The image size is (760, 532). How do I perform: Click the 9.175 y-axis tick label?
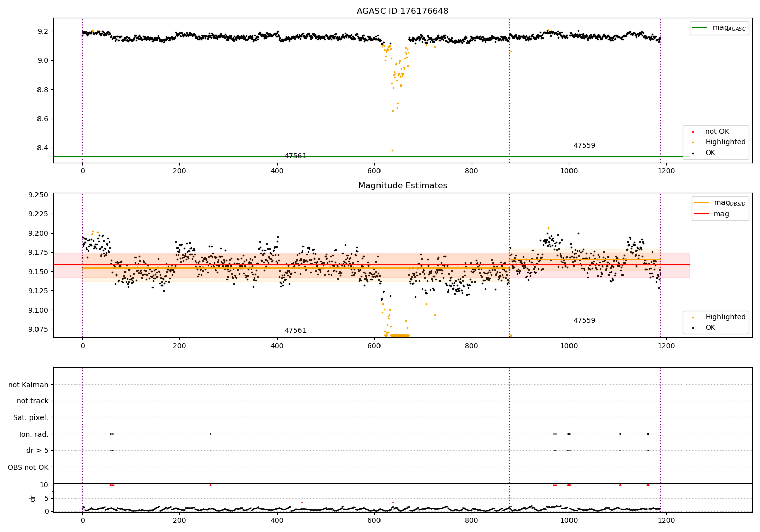coord(38,252)
